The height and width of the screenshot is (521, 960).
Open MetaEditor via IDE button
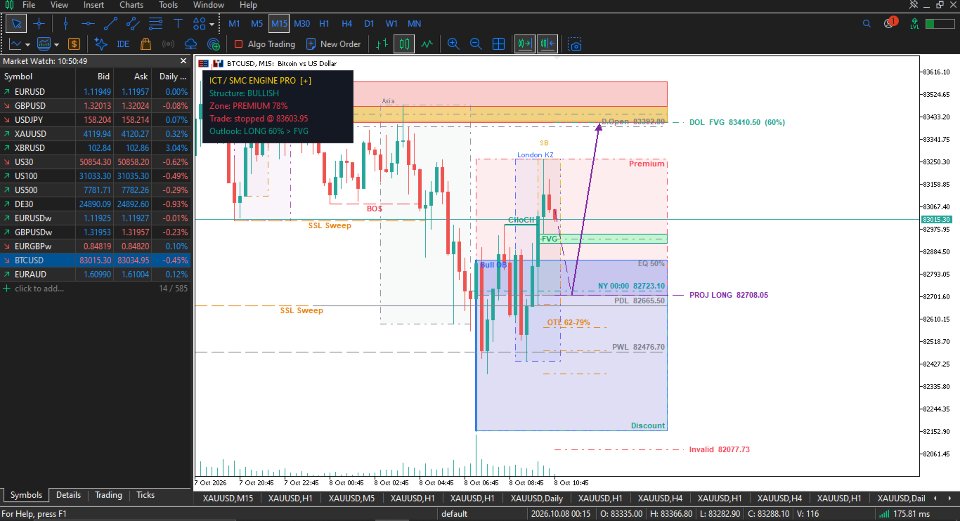(123, 44)
